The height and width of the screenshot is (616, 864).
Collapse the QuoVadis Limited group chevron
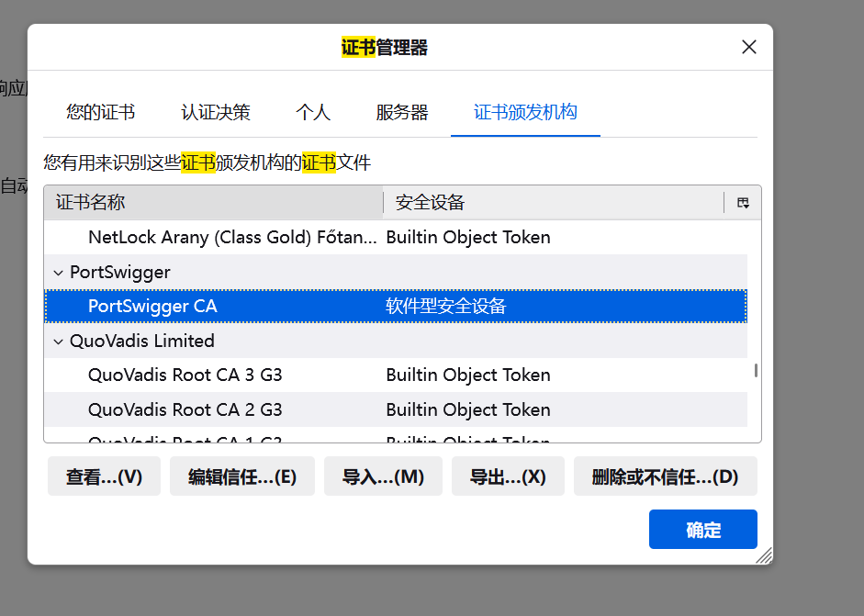point(58,342)
